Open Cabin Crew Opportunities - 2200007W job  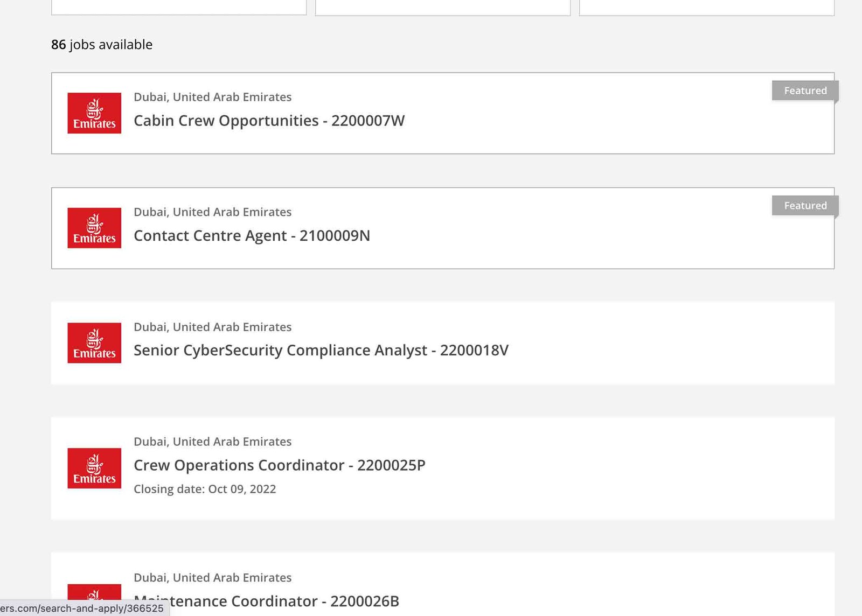(x=269, y=121)
